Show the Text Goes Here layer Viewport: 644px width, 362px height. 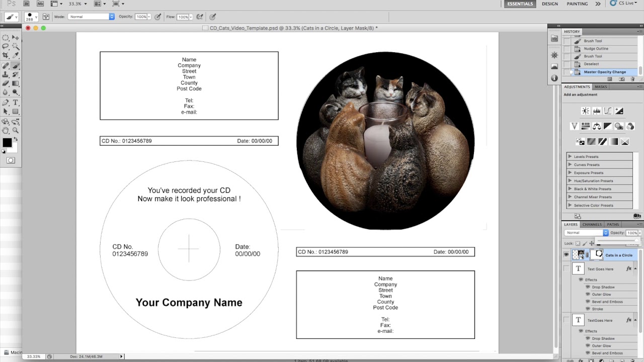point(567,268)
